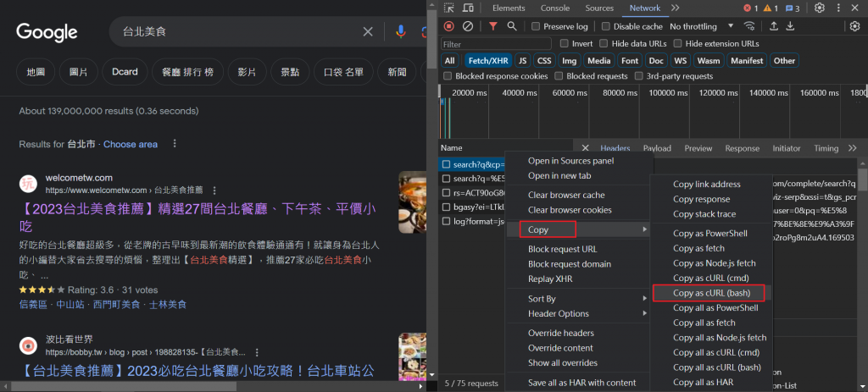
Task: Click the Choose area link
Action: click(x=131, y=144)
